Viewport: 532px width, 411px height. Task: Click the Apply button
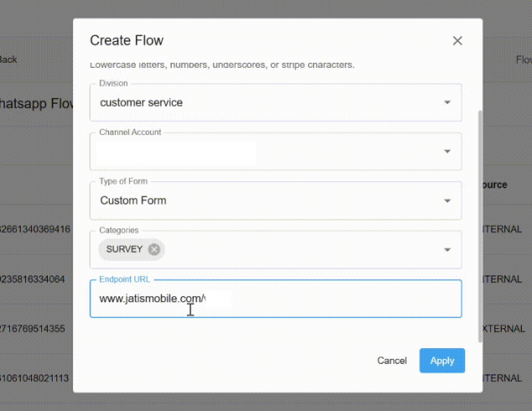pos(442,361)
